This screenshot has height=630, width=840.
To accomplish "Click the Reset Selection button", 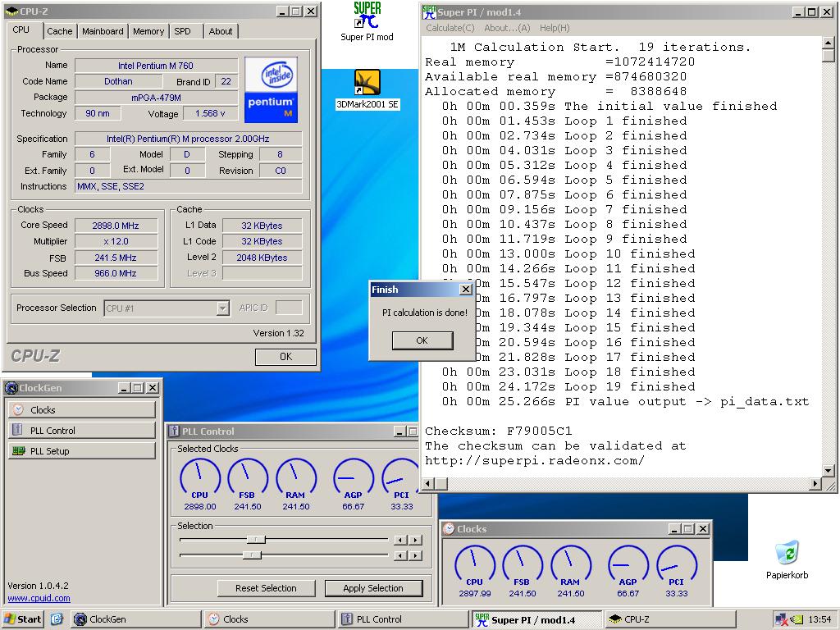I will pos(266,588).
